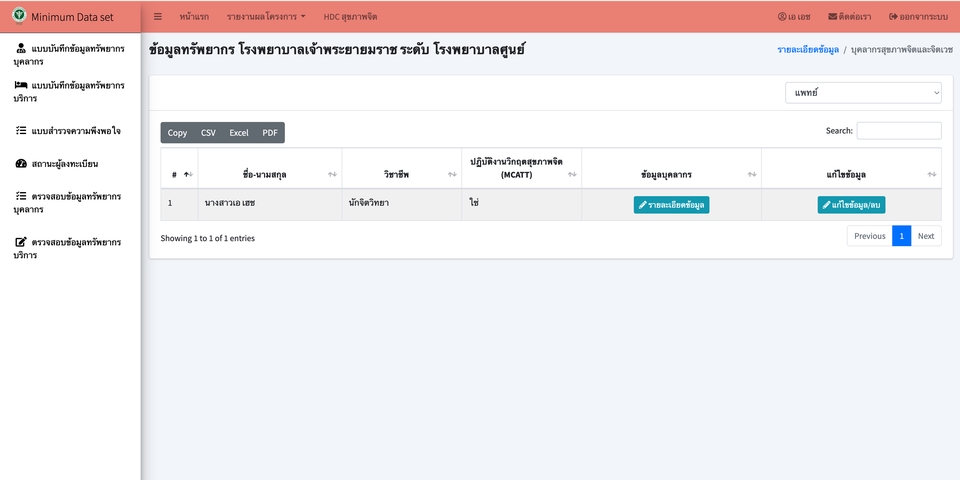The image size is (960, 480).
Task: Click the รายละเอียดข้อมูล button in row 1
Action: (x=672, y=204)
